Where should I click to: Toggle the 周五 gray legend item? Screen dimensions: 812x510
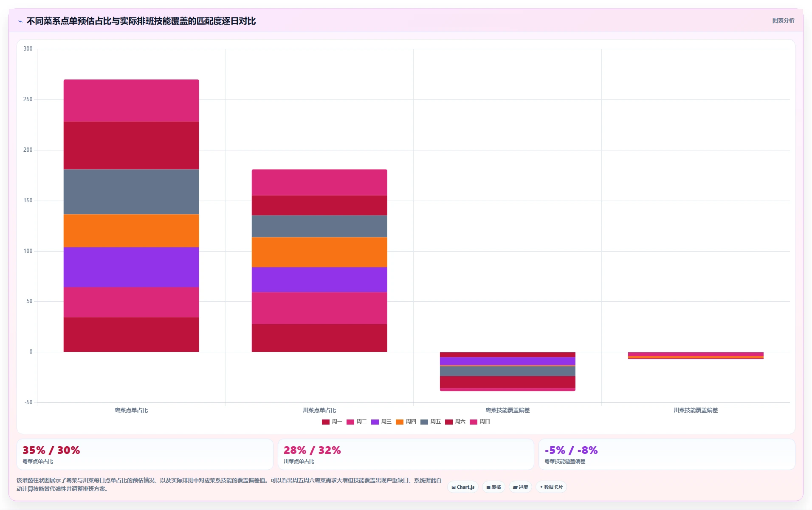tap(431, 422)
